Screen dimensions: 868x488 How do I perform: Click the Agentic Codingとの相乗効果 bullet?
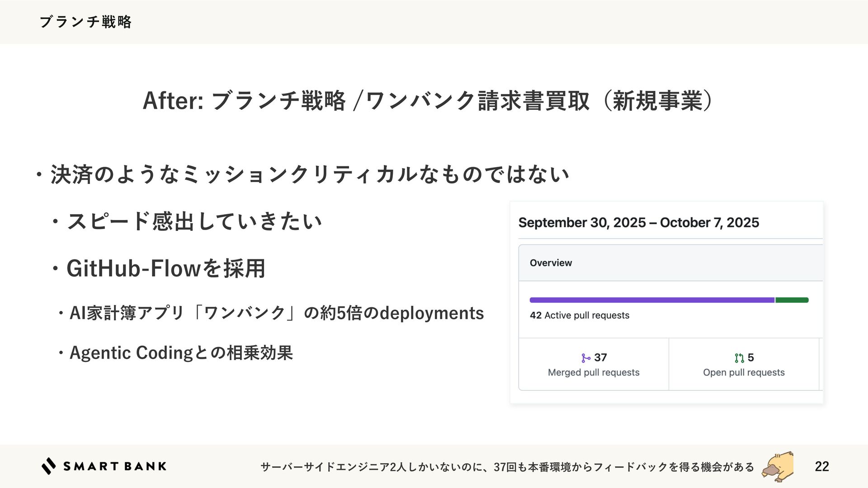181,353
